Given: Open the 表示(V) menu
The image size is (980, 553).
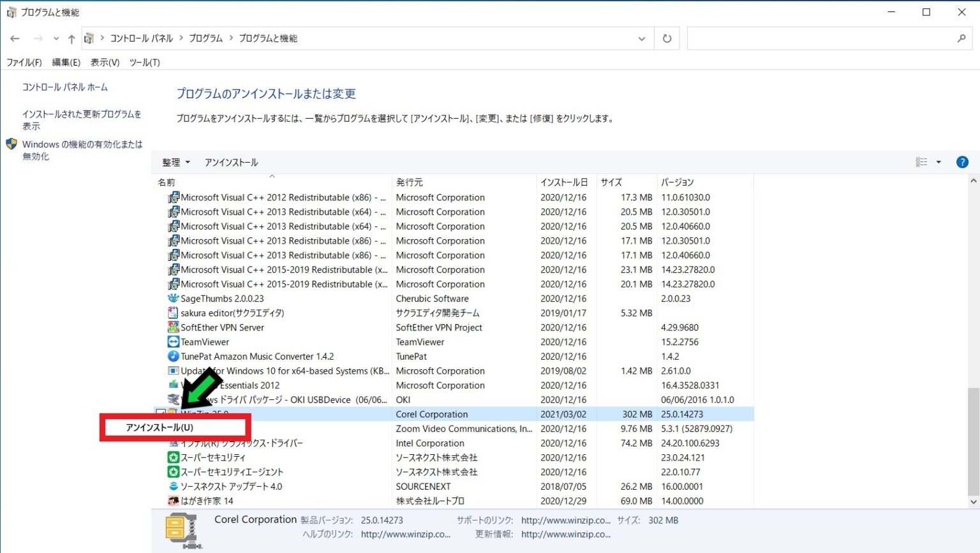Looking at the screenshot, I should [106, 63].
